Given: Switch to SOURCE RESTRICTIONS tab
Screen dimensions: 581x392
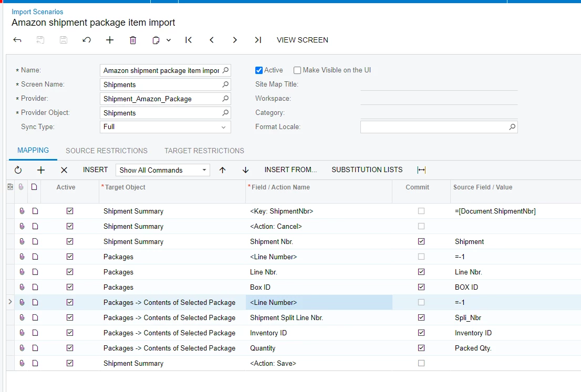Looking at the screenshot, I should (107, 151).
